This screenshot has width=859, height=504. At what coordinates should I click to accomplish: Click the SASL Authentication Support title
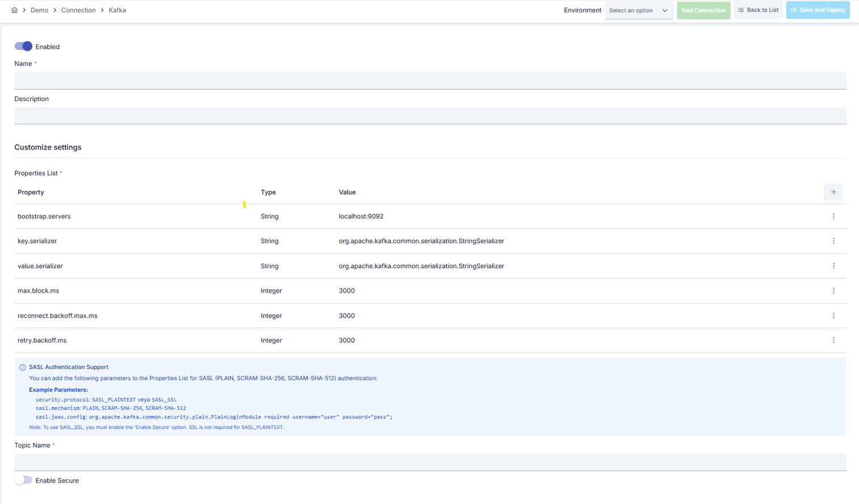69,367
